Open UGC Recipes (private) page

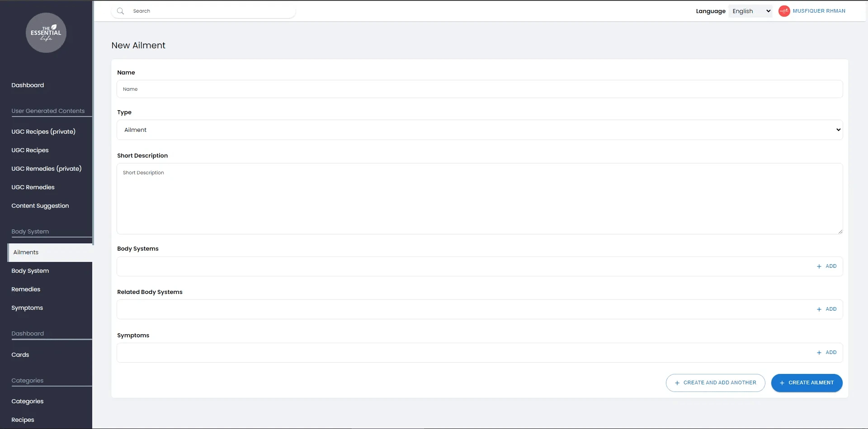tap(43, 132)
